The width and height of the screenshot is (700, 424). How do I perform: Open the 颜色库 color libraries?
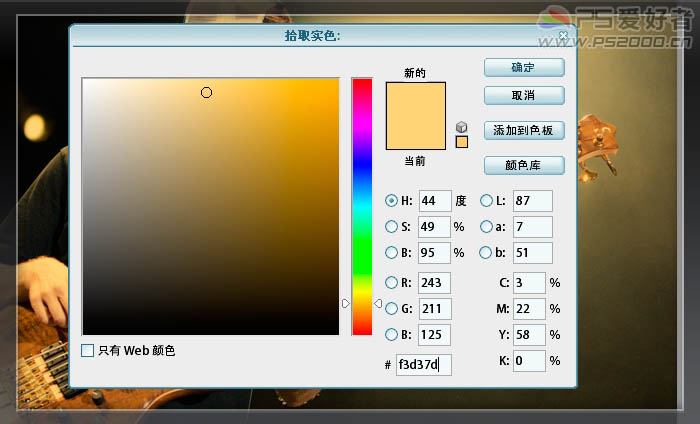pos(524,165)
